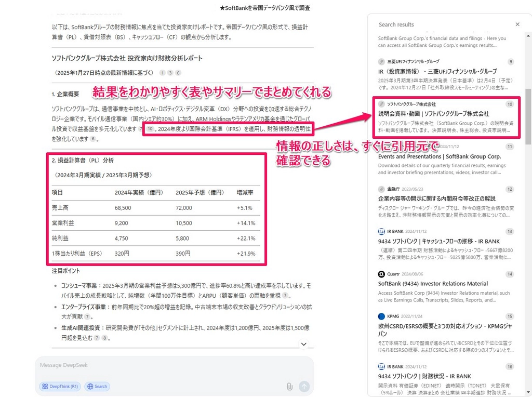Image resolution: width=532 pixels, height=397 pixels.
Task: Open citation 1 beside the report date
Action: 163,73
